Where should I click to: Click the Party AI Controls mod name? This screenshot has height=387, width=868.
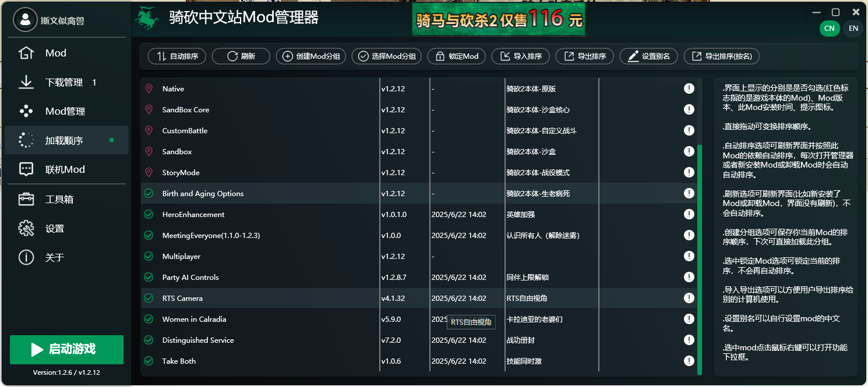point(190,277)
